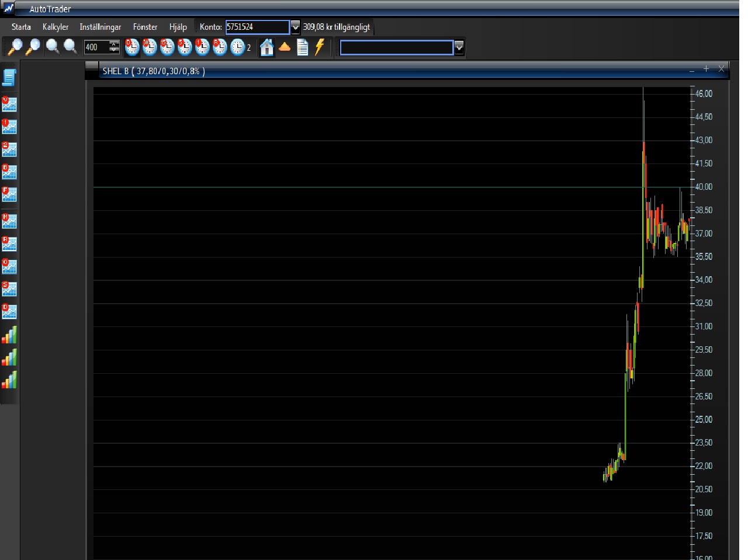Image resolution: width=748 pixels, height=560 pixels.
Task: Open the empty toolbar combo box dropdown
Action: (x=459, y=47)
